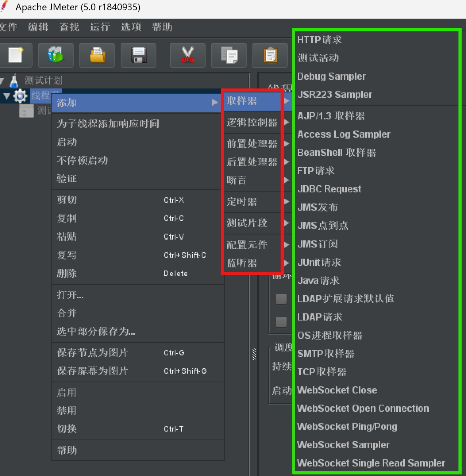466x476 pixels.
Task: Choose 启动 in context menu
Action: pos(137,142)
